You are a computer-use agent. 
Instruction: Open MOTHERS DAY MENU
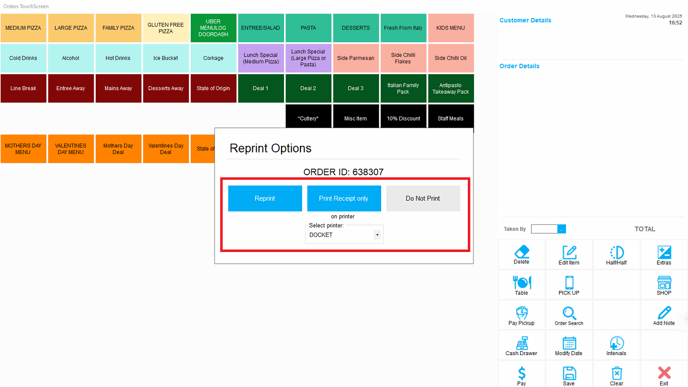point(23,149)
